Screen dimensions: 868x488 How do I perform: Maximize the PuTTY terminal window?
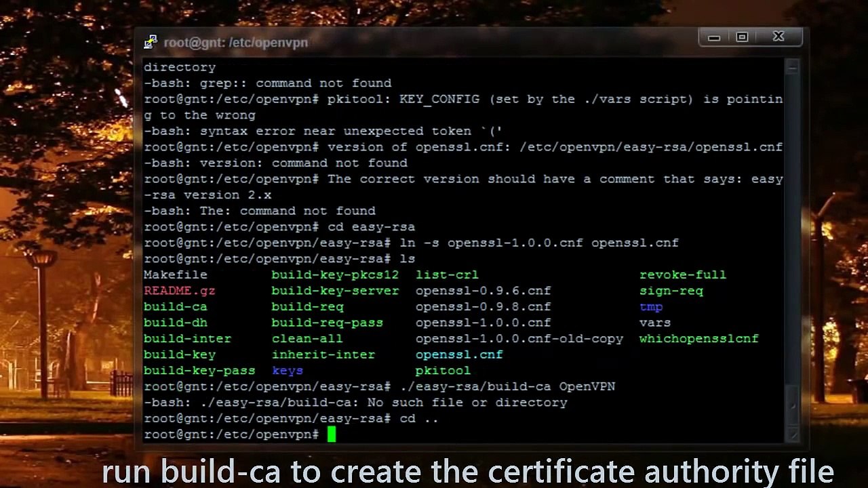point(742,38)
